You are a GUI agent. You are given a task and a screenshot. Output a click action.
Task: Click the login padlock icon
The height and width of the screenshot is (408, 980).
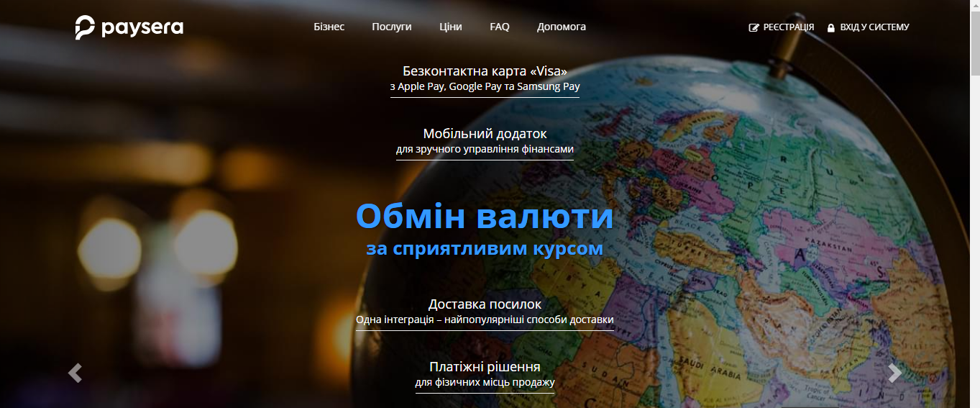831,27
